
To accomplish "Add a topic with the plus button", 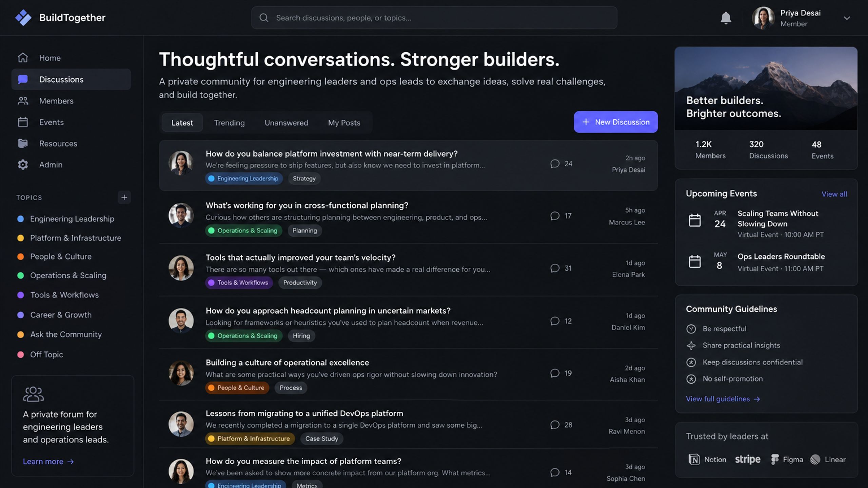I will (x=124, y=197).
